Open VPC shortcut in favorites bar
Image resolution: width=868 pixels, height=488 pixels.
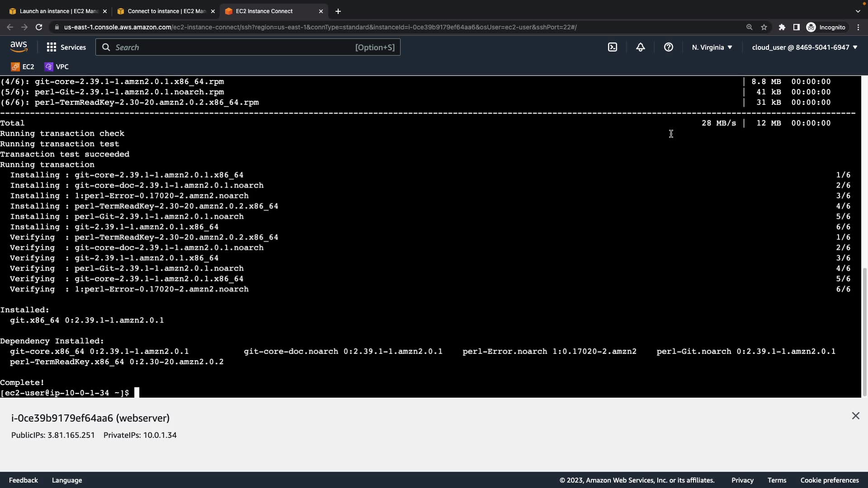tap(57, 66)
